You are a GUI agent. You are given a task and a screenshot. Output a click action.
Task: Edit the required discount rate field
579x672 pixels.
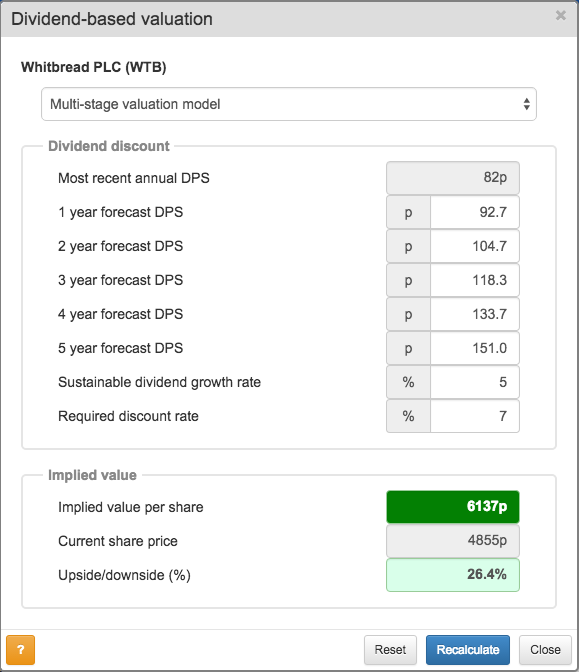tap(475, 416)
